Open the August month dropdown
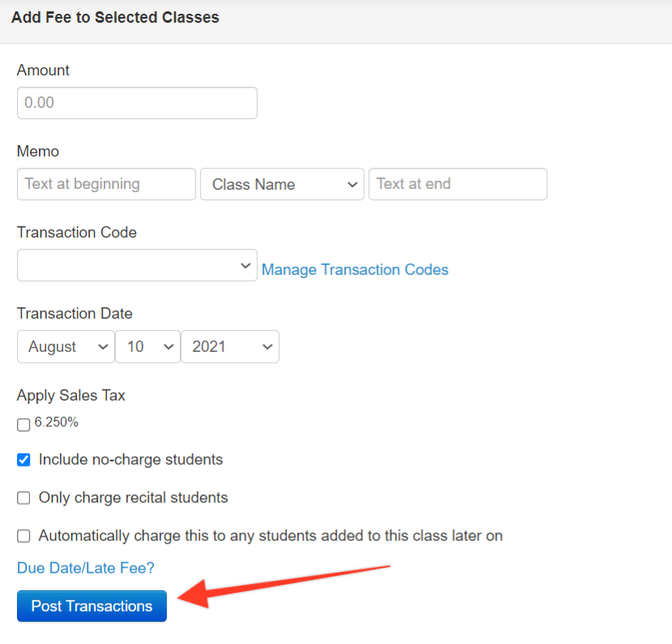This screenshot has width=672, height=644. click(x=66, y=346)
